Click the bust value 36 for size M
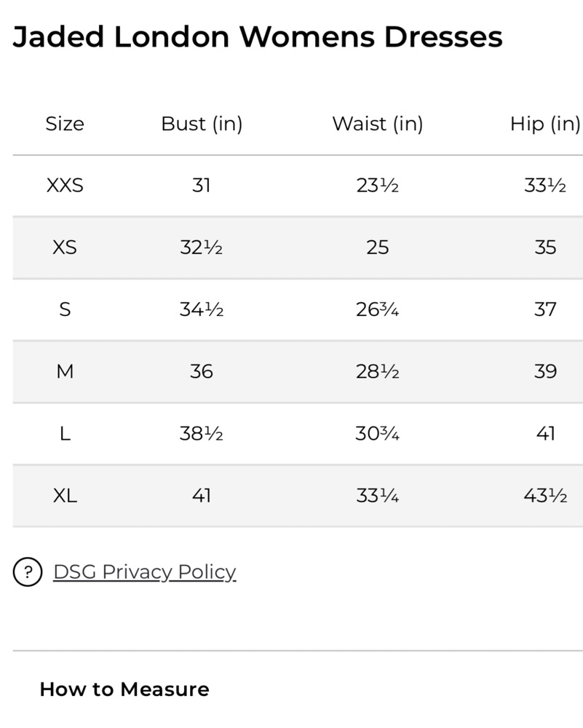The height and width of the screenshot is (728, 583). tap(202, 371)
